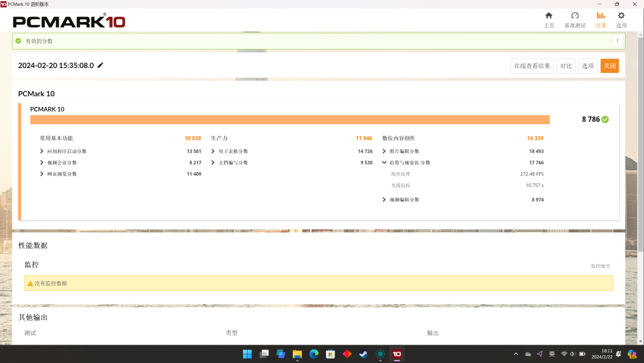Open Task View in the taskbar
This screenshot has height=363, width=644.
click(x=264, y=354)
